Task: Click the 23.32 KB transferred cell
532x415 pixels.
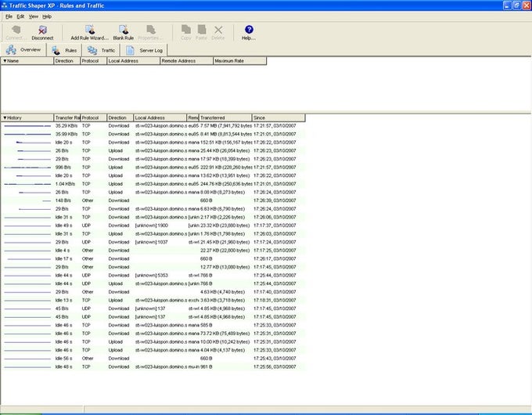Action: (225, 226)
